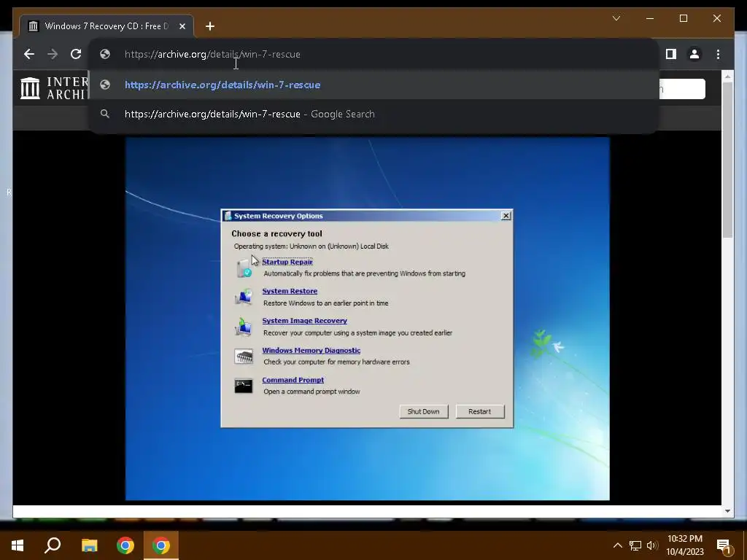Click the globe icon beside the highlighted URL suggestion

pyautogui.click(x=105, y=85)
